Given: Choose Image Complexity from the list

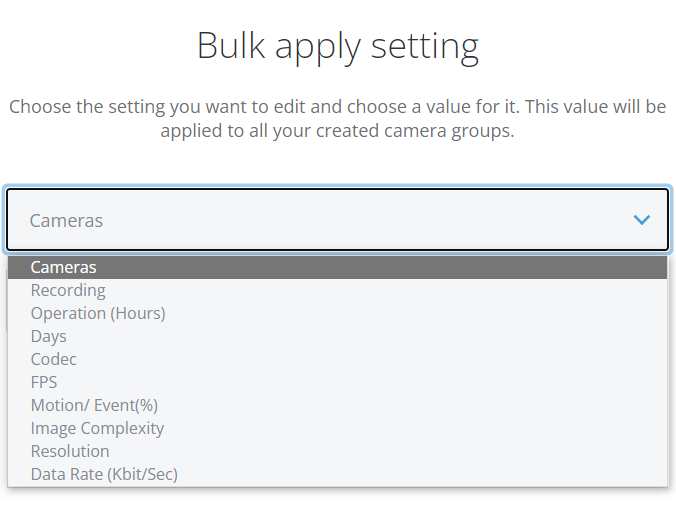Looking at the screenshot, I should 97,428.
